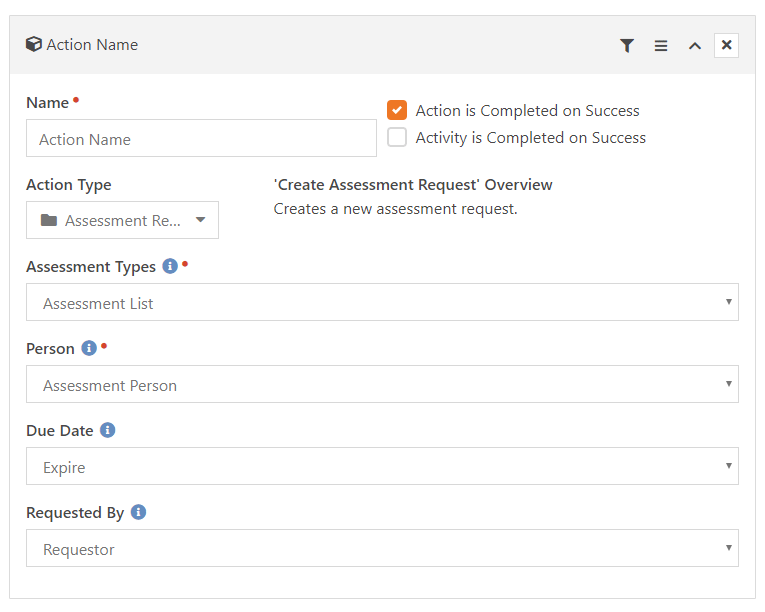The image size is (765, 612).
Task: Open the Assessment Types dropdown
Action: [382, 302]
